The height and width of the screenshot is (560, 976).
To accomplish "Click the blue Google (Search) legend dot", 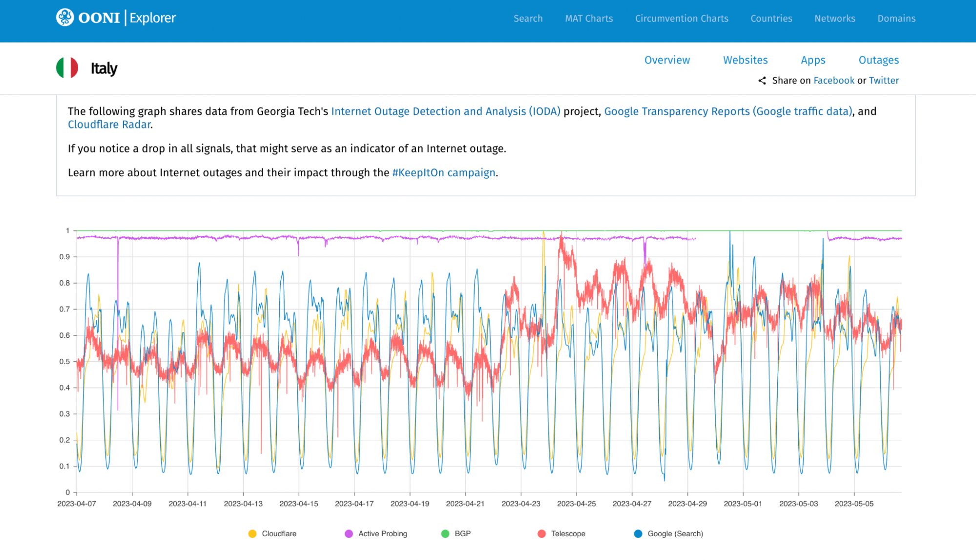I will point(638,534).
